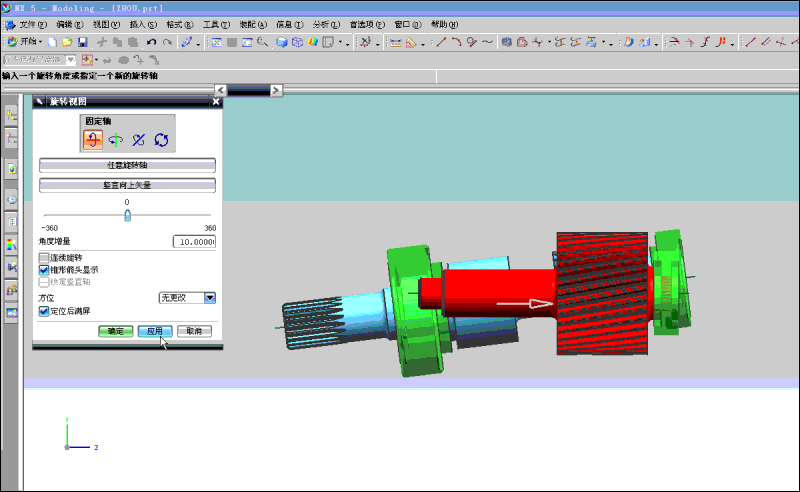
Task: Click the 应用 Apply button
Action: pyautogui.click(x=155, y=331)
